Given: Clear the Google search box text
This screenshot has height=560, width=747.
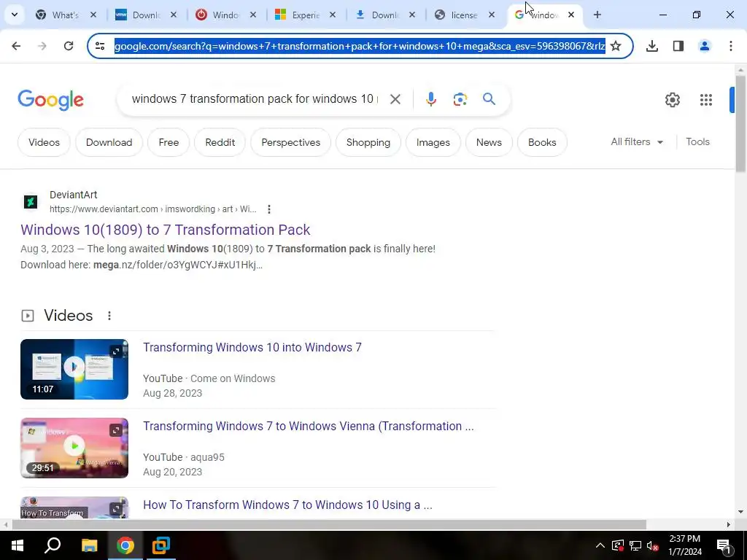Looking at the screenshot, I should [x=395, y=99].
